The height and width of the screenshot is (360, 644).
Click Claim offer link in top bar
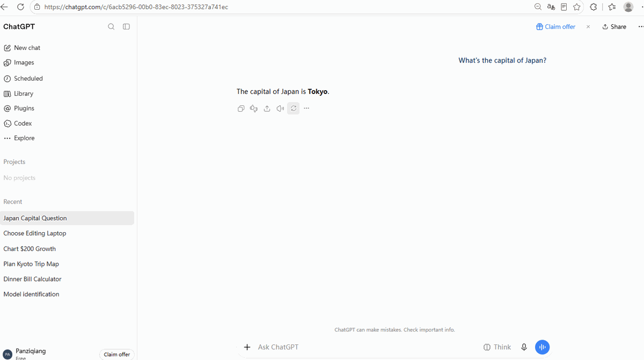click(x=555, y=27)
